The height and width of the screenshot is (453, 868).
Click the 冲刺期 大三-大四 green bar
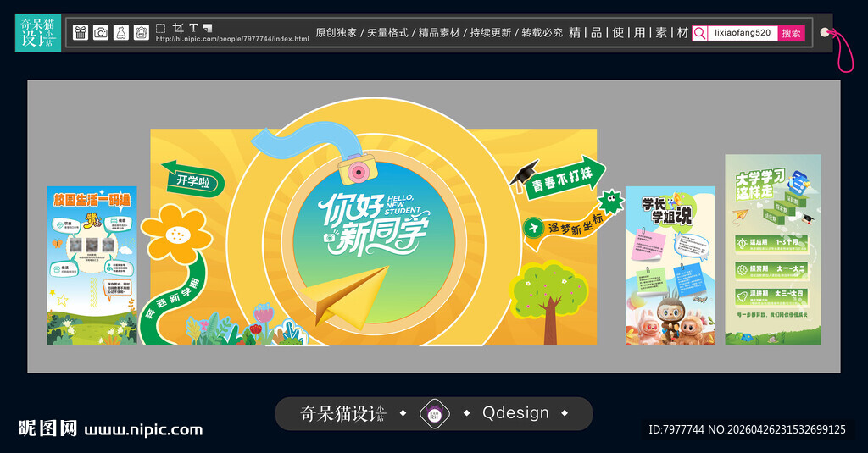tap(771, 296)
